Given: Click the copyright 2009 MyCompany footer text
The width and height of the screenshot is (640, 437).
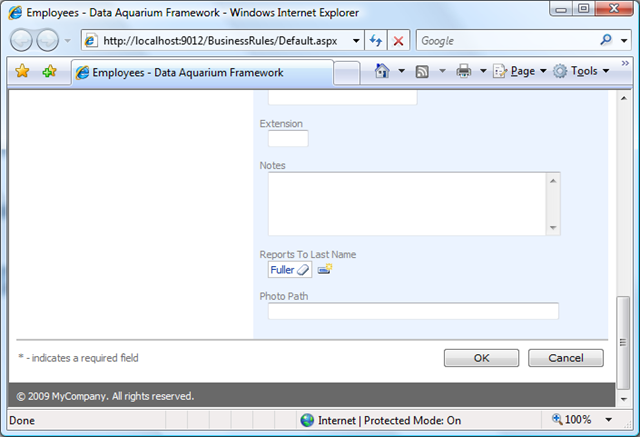Looking at the screenshot, I should (105, 396).
